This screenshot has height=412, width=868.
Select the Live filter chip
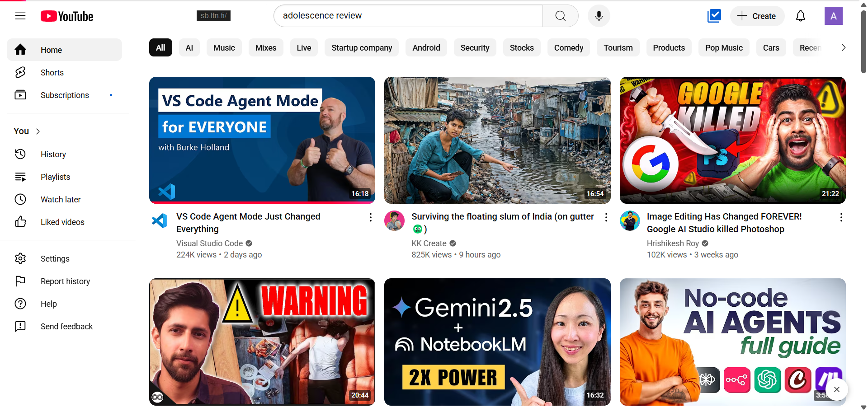pyautogui.click(x=304, y=47)
